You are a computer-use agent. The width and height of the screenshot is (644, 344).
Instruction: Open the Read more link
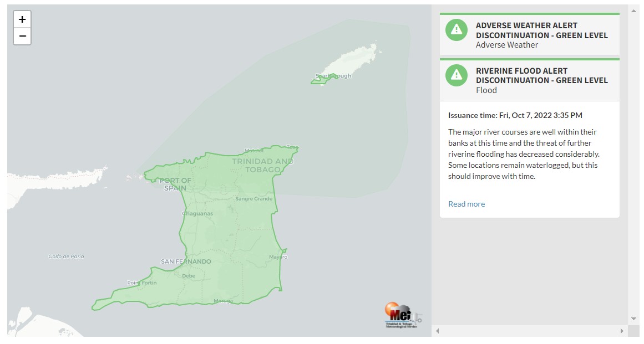(x=466, y=204)
